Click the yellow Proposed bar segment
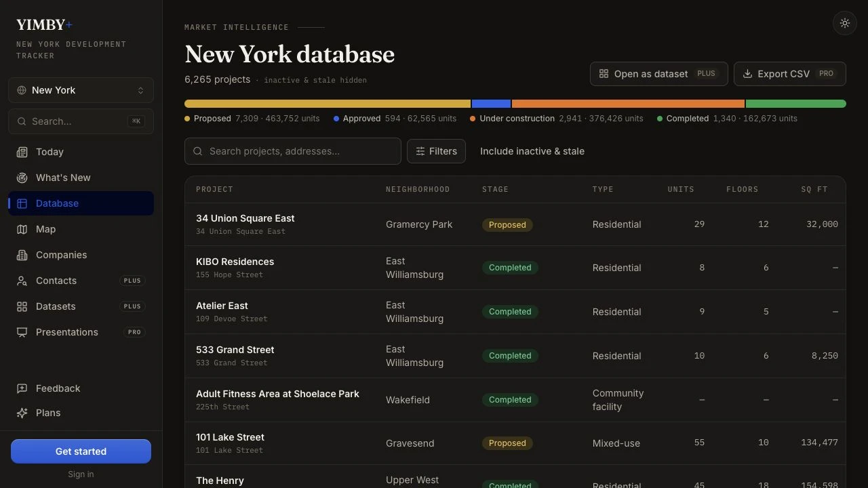The height and width of the screenshot is (488, 868). point(328,104)
